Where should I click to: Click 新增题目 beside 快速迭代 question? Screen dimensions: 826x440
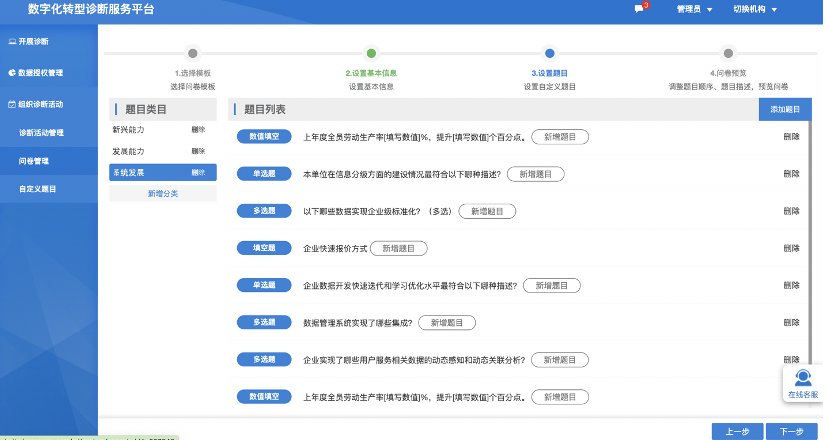click(x=552, y=286)
